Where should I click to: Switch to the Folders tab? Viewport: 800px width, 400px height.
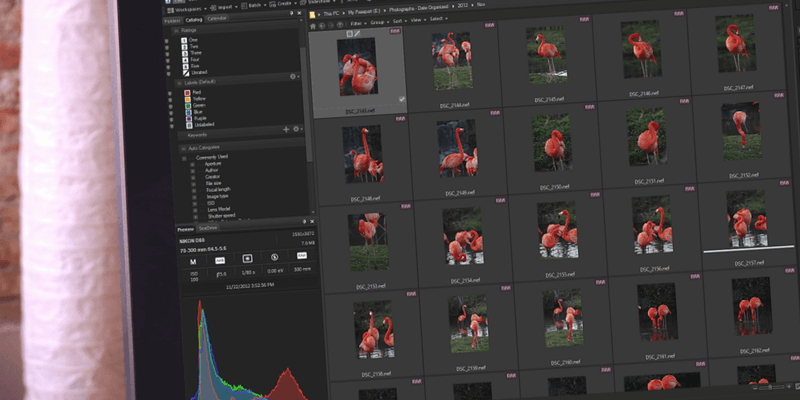coord(172,21)
